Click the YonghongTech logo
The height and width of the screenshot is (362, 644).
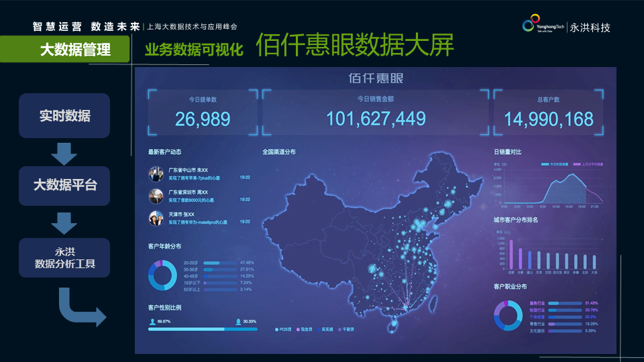coord(543,24)
